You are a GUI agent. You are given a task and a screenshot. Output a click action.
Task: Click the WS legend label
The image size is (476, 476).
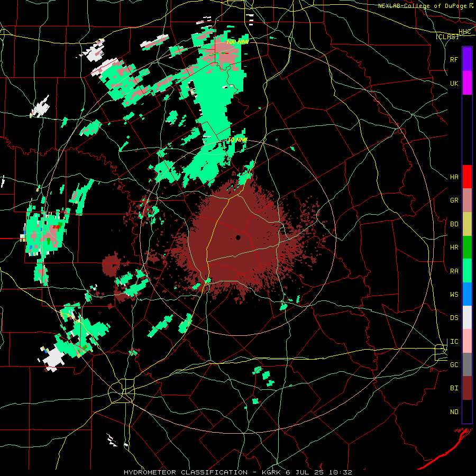click(x=454, y=295)
